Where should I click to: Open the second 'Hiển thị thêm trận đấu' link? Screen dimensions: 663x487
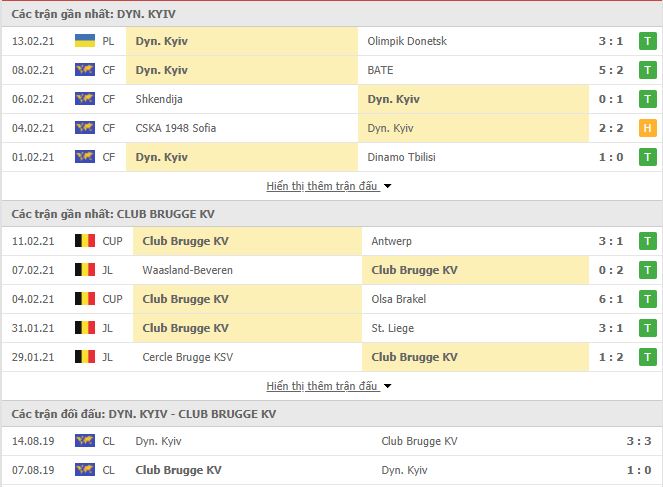321,386
